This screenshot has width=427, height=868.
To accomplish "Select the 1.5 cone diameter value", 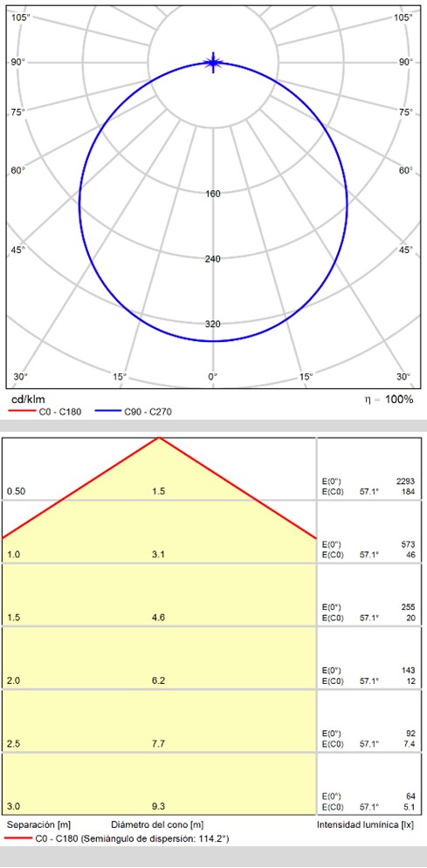I will (158, 491).
